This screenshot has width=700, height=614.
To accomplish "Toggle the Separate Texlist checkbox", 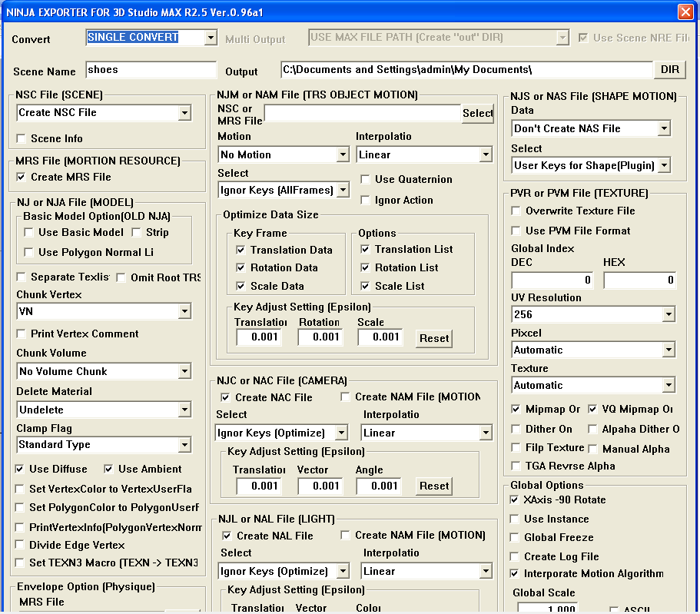I will pyautogui.click(x=21, y=277).
